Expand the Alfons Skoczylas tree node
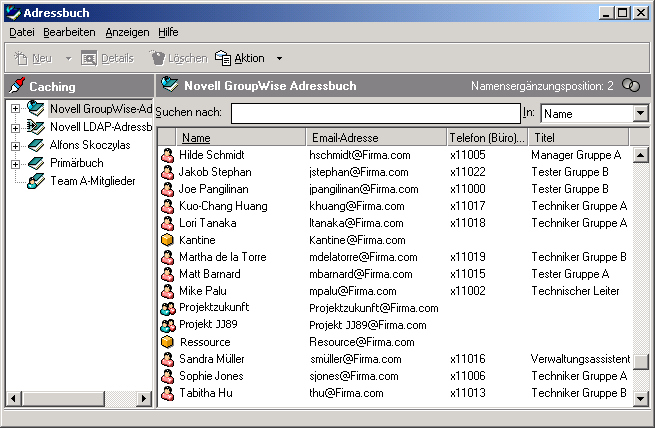655x428 pixels. [15, 146]
